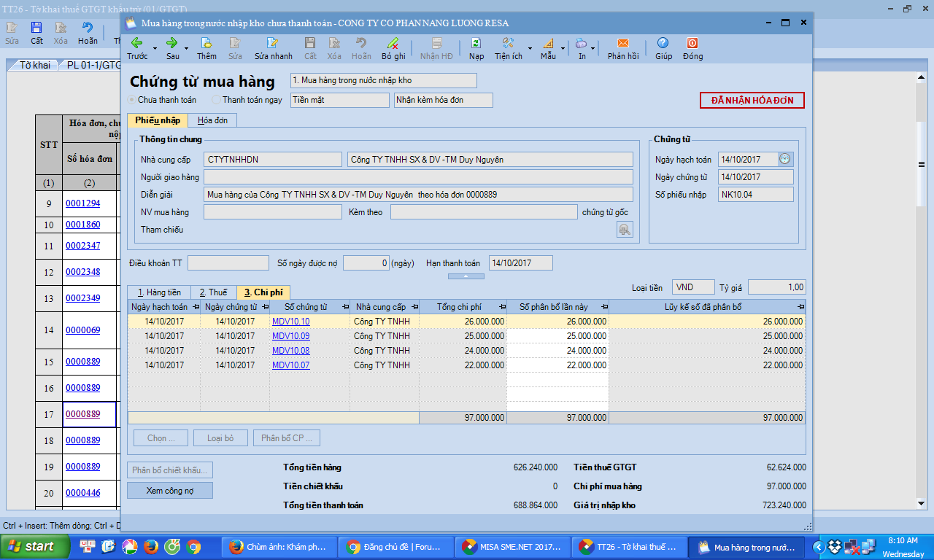Click the Mẫu template icon
Screen dimensions: 934x560
[548, 48]
